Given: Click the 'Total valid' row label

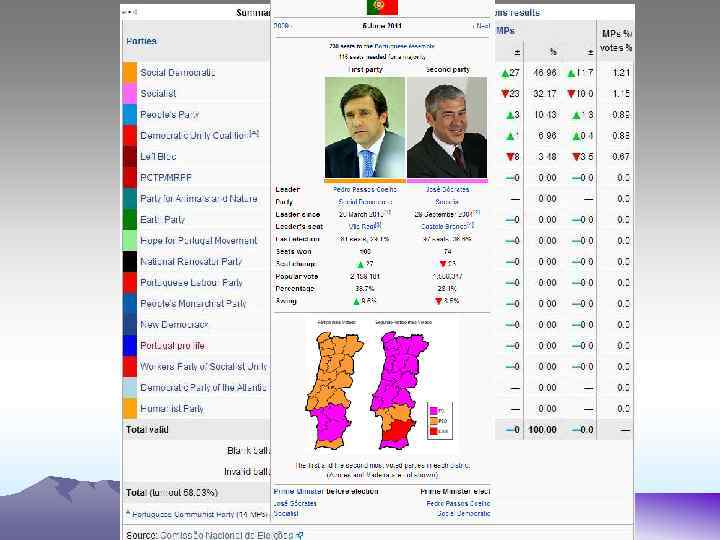Looking at the screenshot, I should (147, 430).
